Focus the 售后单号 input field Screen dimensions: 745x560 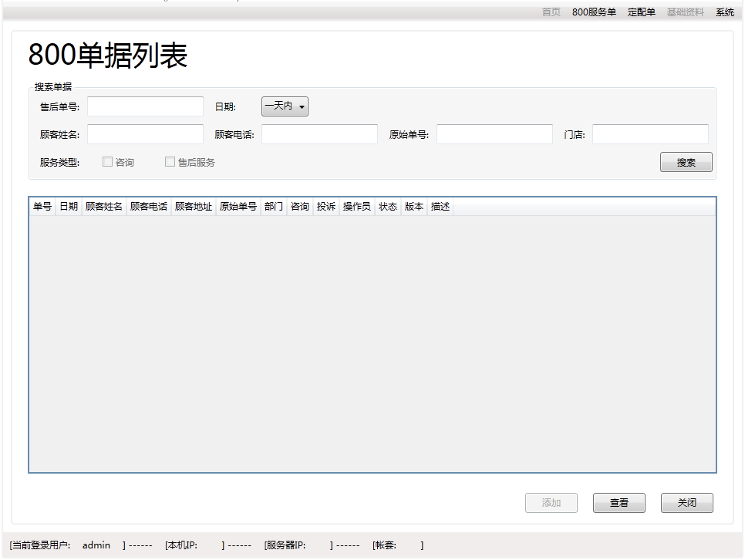(x=146, y=106)
